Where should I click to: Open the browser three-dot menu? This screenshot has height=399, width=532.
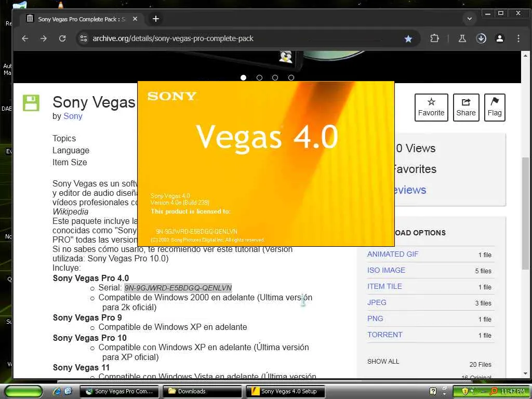tap(518, 38)
